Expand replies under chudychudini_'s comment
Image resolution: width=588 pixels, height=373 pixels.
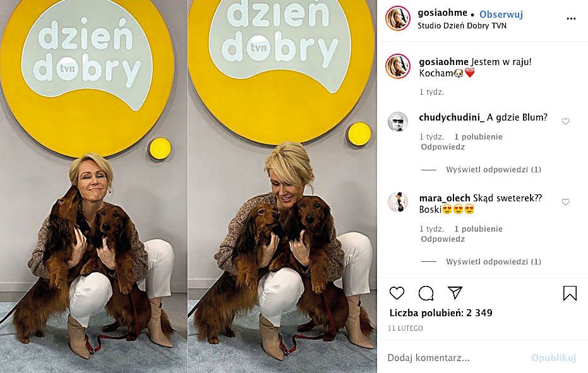coord(493,169)
